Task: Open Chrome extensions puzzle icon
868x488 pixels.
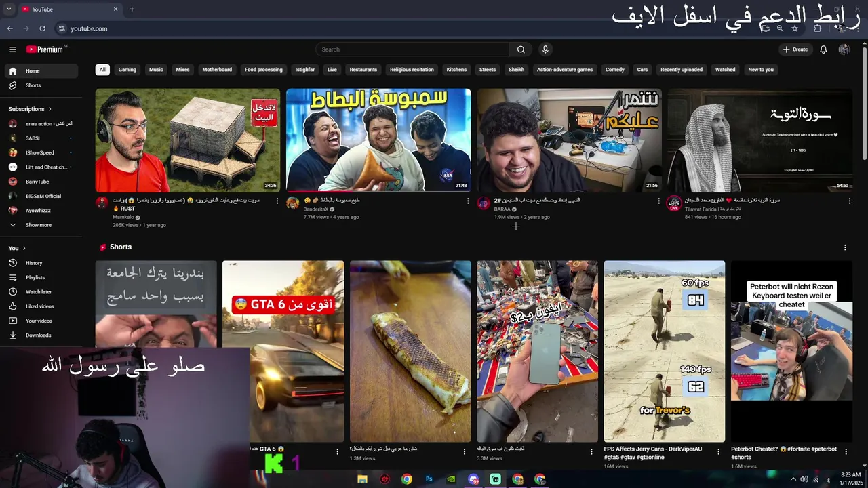Action: click(818, 28)
